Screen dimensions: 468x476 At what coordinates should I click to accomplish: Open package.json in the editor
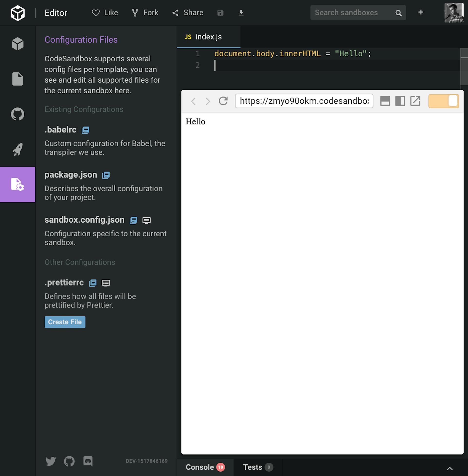(106, 175)
